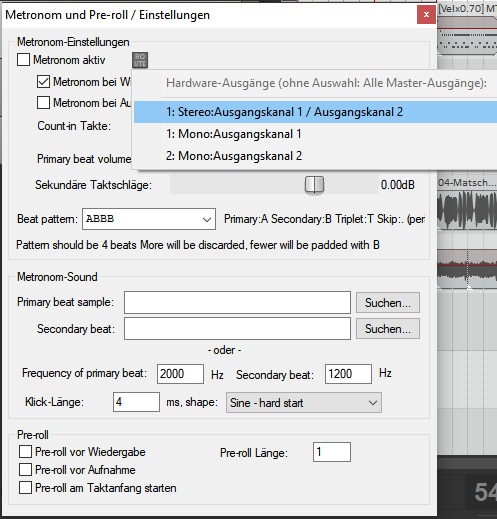The height and width of the screenshot is (519, 497).
Task: Expand the click shape Sine dropdown
Action: pyautogui.click(x=304, y=403)
